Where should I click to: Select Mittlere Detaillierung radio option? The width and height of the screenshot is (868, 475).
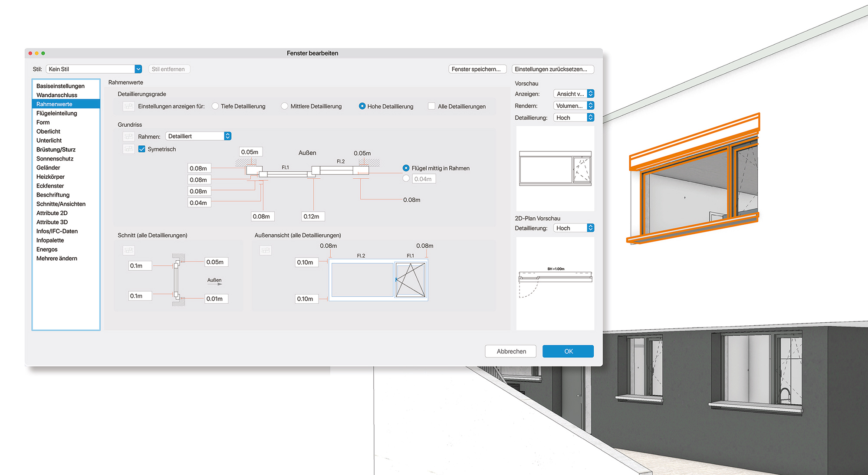click(285, 106)
